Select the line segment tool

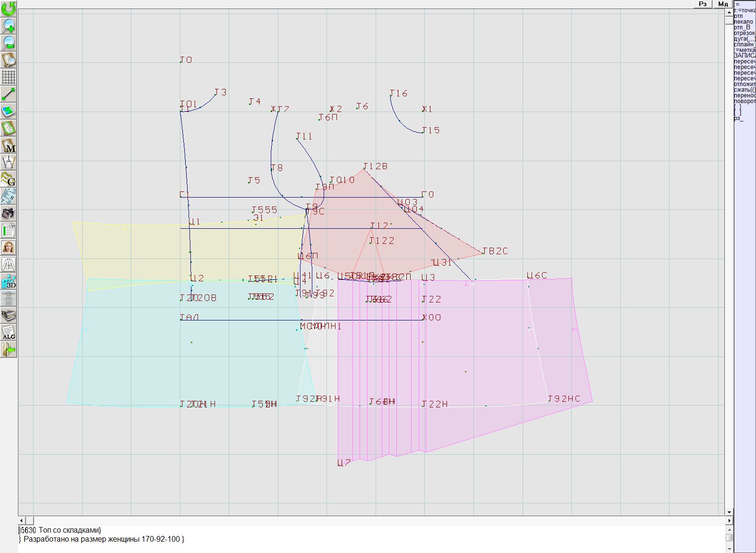(x=9, y=94)
